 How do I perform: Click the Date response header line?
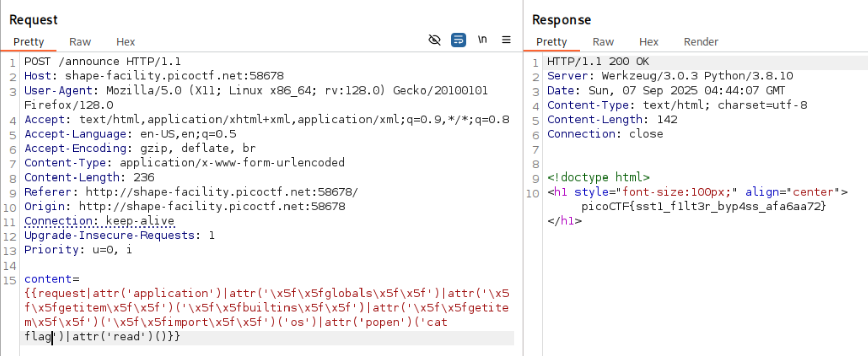[666, 91]
